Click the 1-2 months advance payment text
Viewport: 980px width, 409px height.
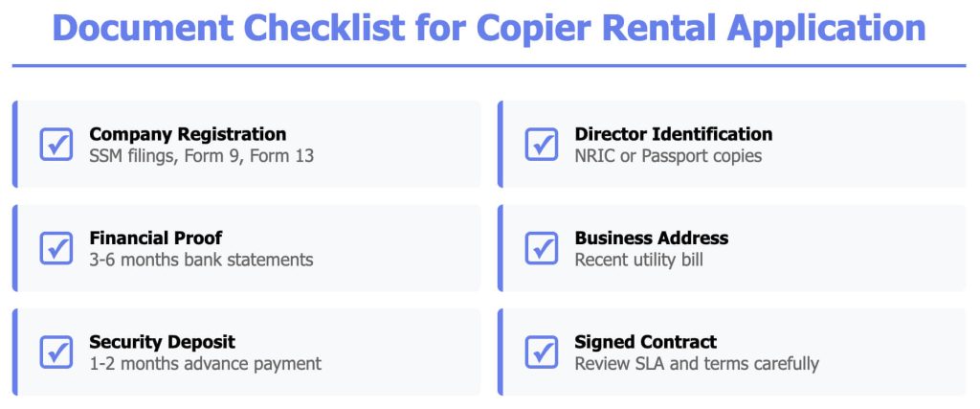coord(205,363)
